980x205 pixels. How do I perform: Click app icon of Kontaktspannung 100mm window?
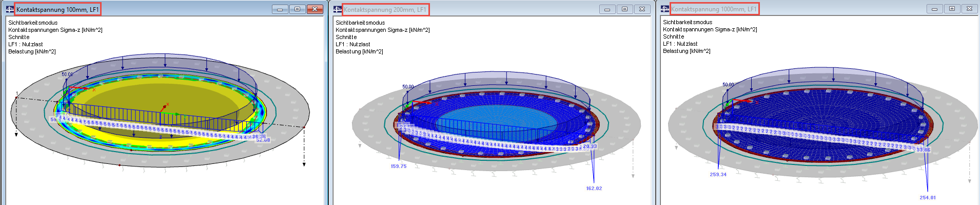pos(10,9)
